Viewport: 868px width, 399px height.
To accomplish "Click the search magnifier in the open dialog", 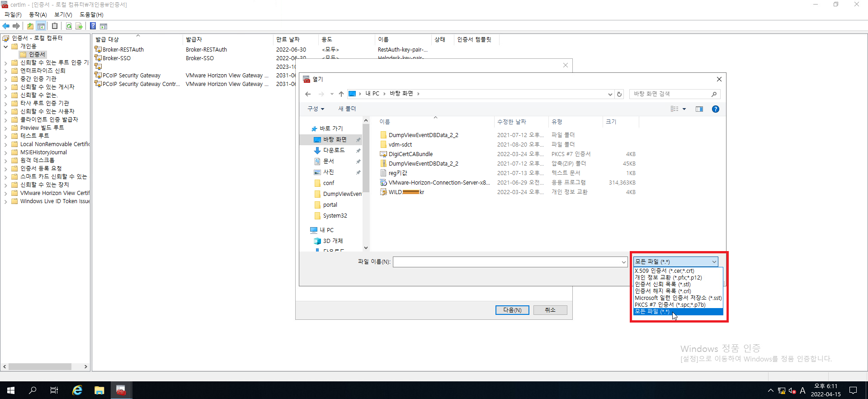I will click(x=714, y=94).
